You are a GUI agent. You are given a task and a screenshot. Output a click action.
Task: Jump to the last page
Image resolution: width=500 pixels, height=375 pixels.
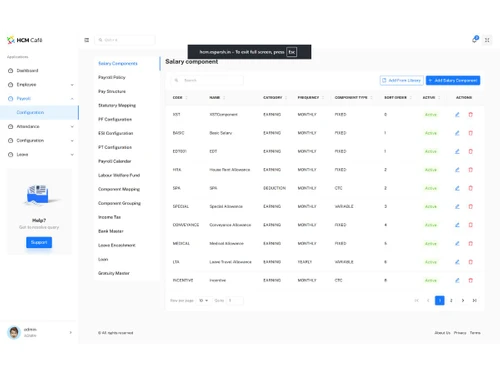pyautogui.click(x=474, y=301)
